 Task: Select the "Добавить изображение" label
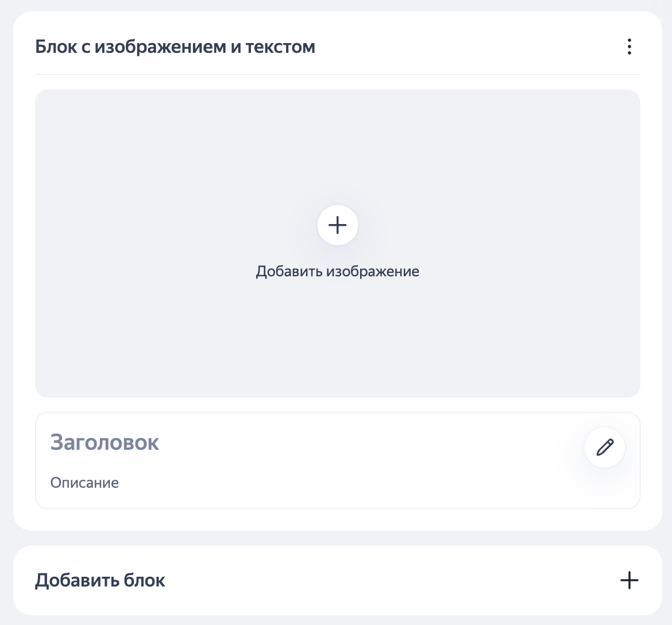click(338, 271)
